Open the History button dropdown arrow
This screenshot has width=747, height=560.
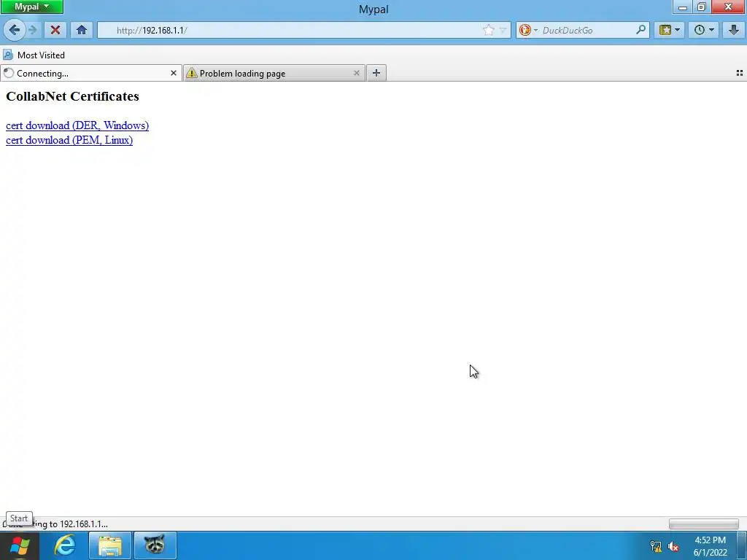point(711,30)
